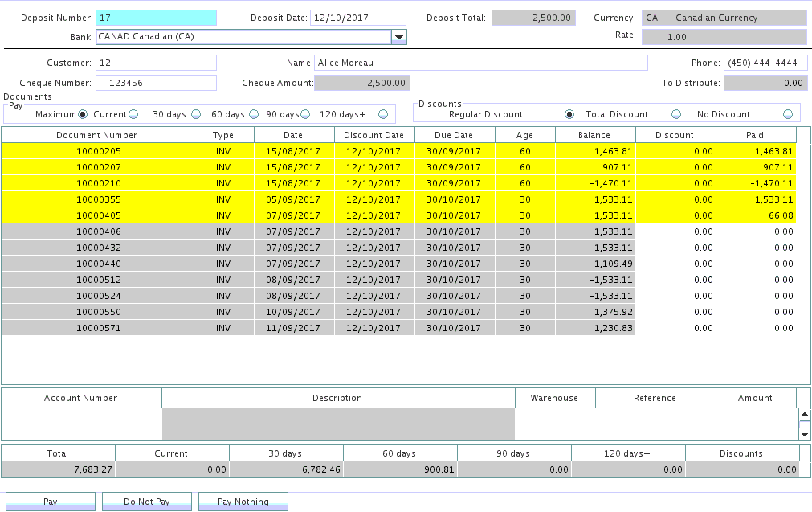This screenshot has width=812, height=512.
Task: Click the Due Date column header
Action: click(454, 135)
